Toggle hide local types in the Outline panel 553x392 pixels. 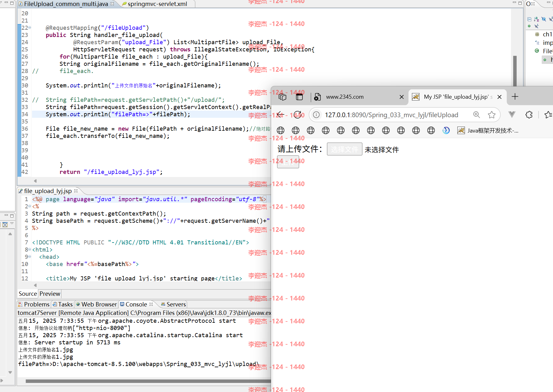(536, 26)
